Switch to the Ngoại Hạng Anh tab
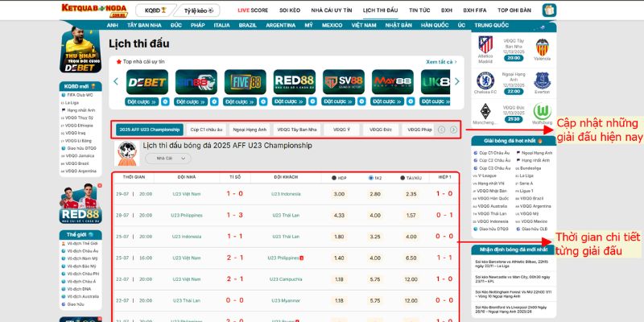This screenshot has width=644, height=322. [x=250, y=130]
